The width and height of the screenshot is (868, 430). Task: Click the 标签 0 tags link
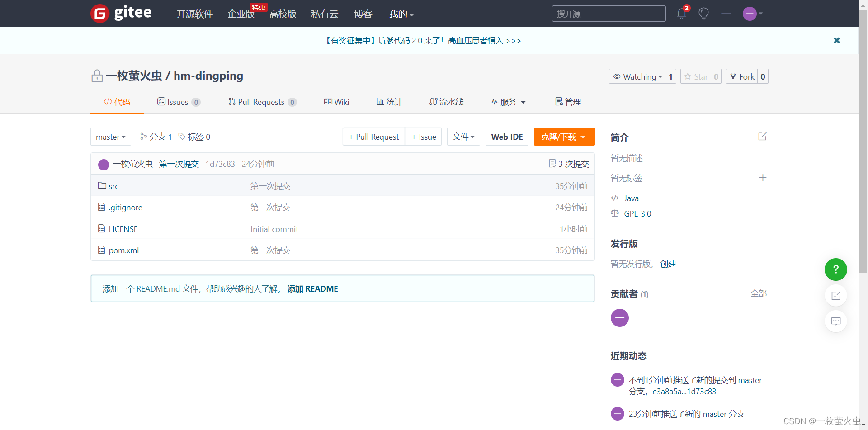(194, 137)
